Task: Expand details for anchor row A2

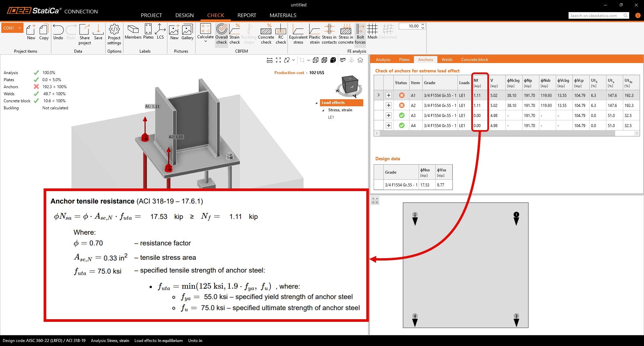Action: point(389,105)
